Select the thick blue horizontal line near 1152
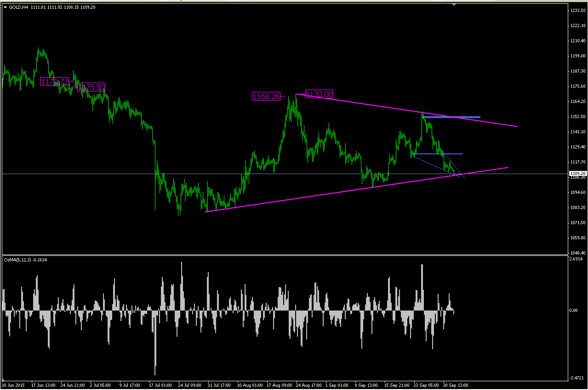 tap(451, 117)
